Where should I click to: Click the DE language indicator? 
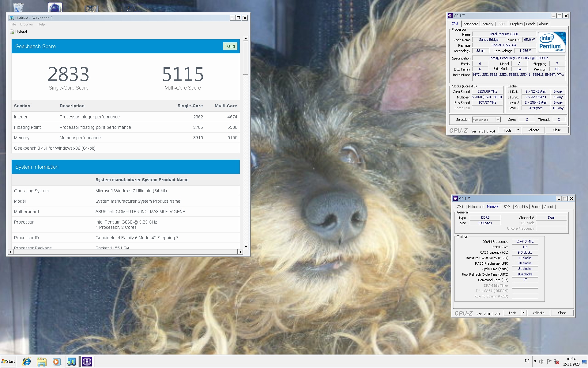527,361
